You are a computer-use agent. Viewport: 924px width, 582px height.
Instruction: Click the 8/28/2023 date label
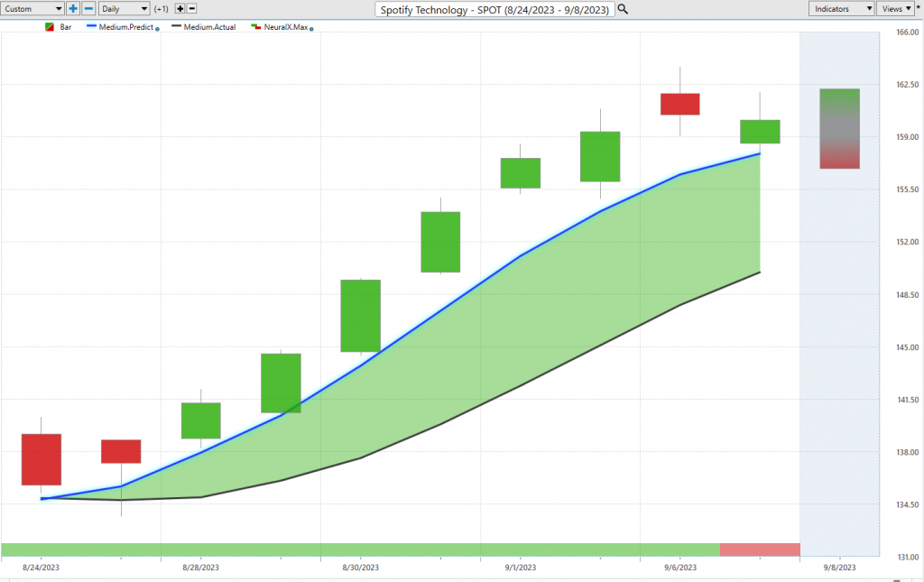tap(201, 568)
